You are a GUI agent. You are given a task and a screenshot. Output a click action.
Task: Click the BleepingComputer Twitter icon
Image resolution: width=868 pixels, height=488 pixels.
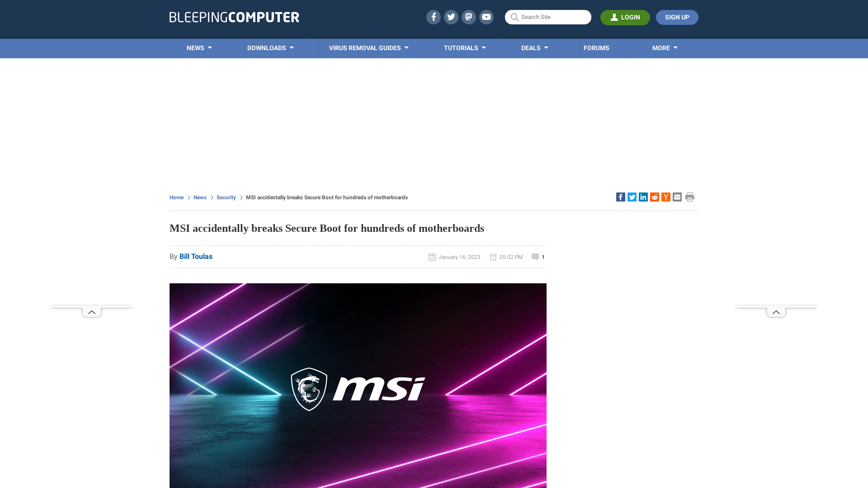[x=451, y=17]
